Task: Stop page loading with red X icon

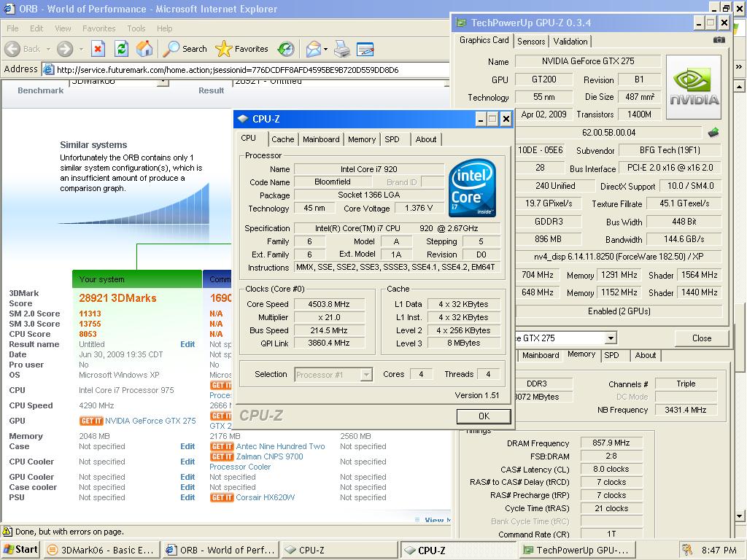Action: (98, 49)
